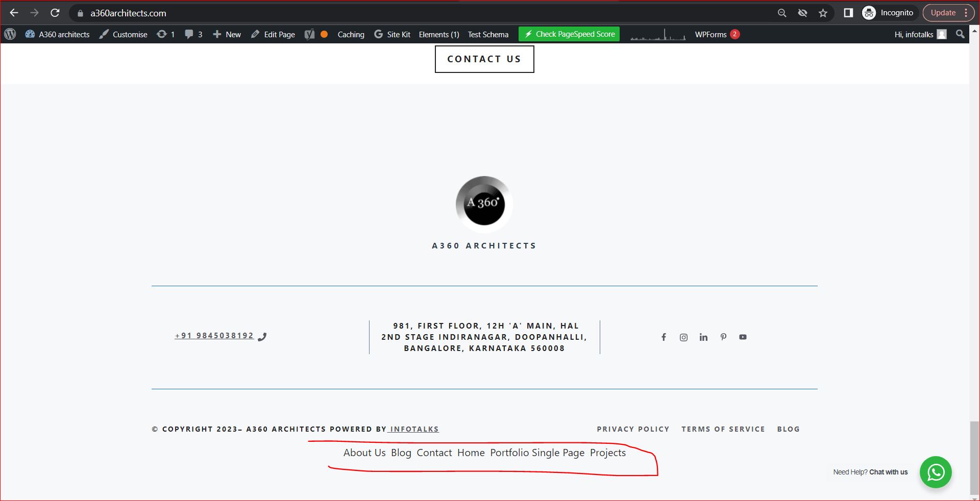Open WordPress dashboard via the WordPress logo
The height and width of the screenshot is (501, 980).
[x=10, y=34]
